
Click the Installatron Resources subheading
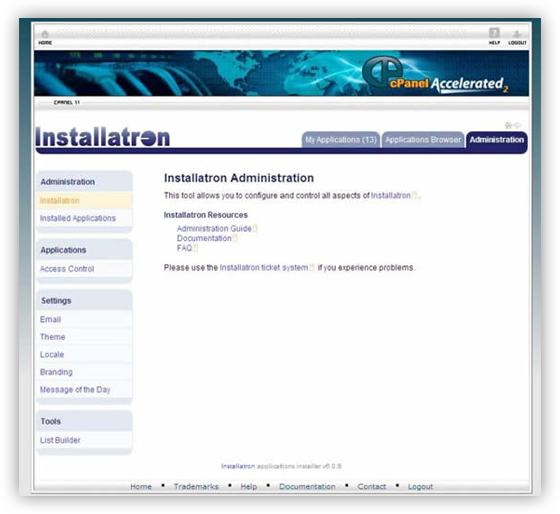click(206, 215)
